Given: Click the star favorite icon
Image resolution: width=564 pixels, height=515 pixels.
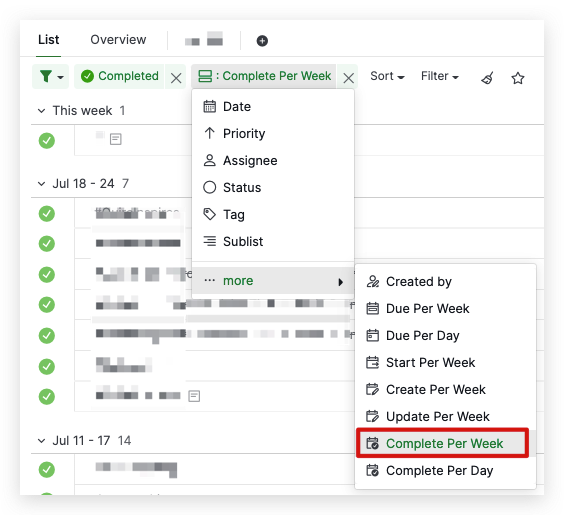Looking at the screenshot, I should point(518,78).
